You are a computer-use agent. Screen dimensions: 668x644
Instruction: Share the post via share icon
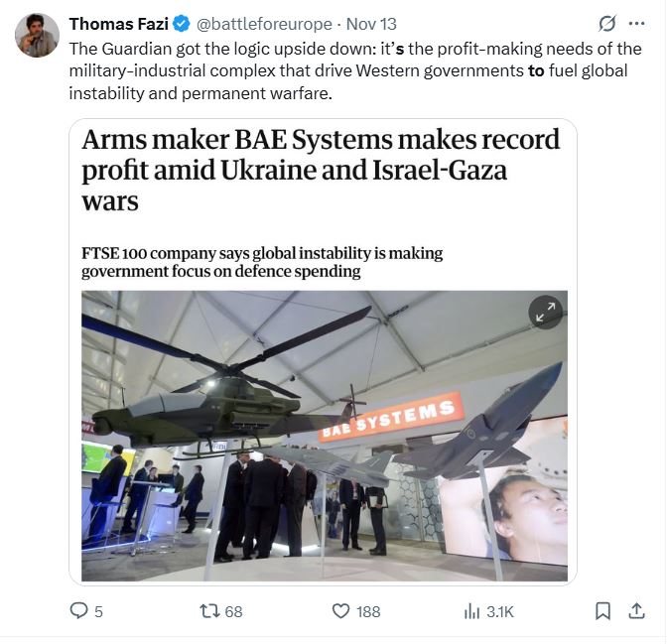[x=637, y=611]
